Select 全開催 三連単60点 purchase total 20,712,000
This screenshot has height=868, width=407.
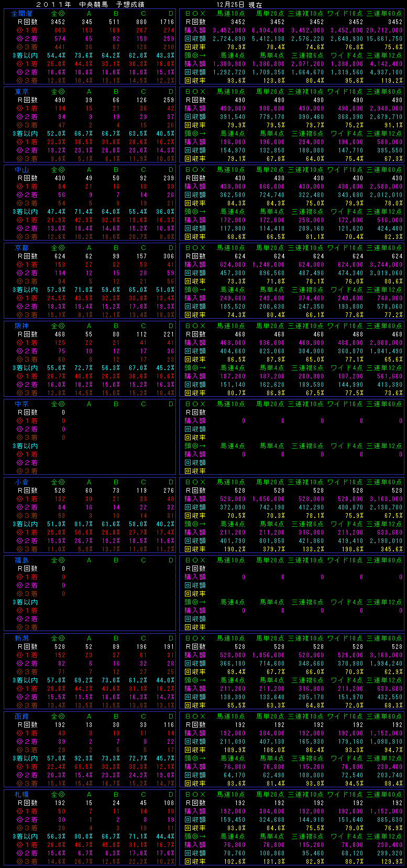point(384,30)
